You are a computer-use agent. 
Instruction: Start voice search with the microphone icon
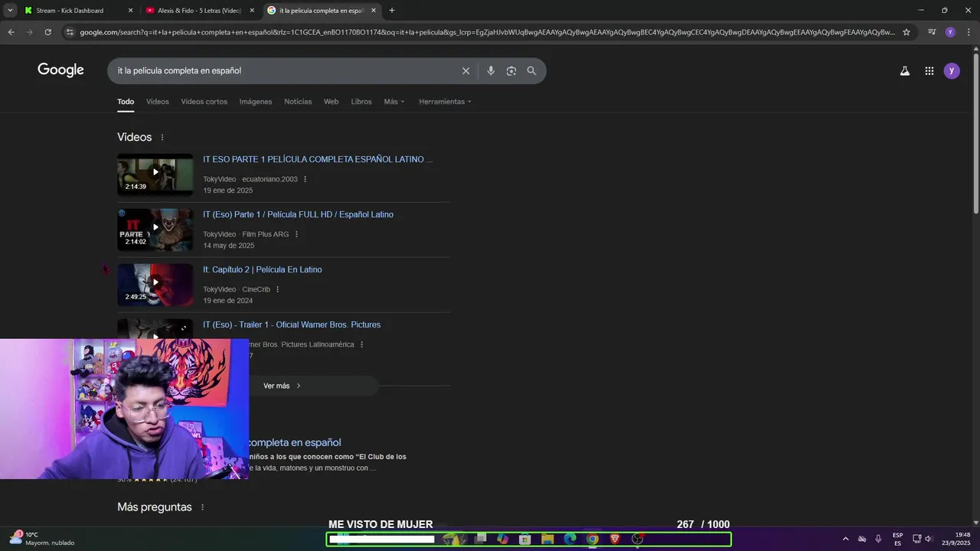click(491, 70)
